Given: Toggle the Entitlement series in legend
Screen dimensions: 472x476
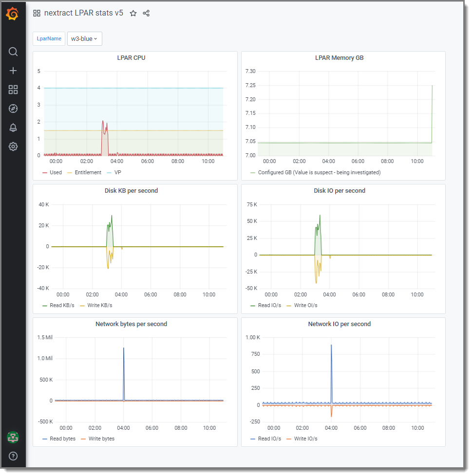Looking at the screenshot, I should click(x=88, y=172).
